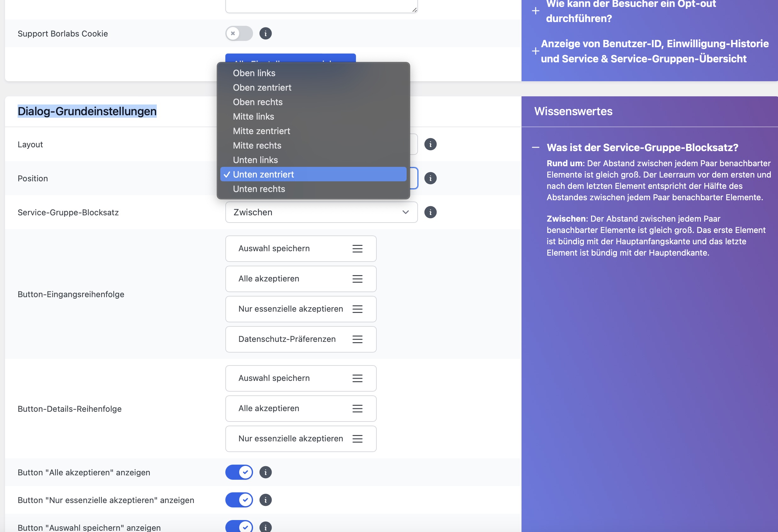Click drag handle on Datenschutz-Präferenzen item
Image resolution: width=778 pixels, height=532 pixels.
pos(357,339)
